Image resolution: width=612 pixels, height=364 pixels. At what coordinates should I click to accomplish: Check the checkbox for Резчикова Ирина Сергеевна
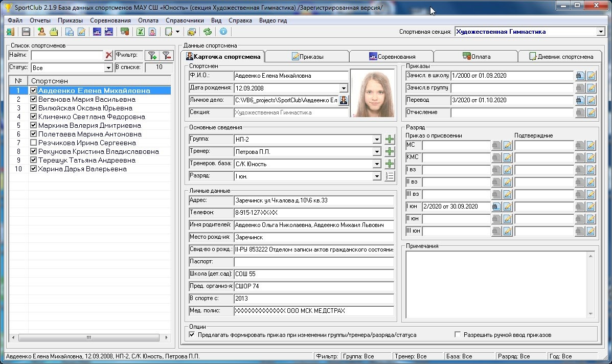pos(34,143)
